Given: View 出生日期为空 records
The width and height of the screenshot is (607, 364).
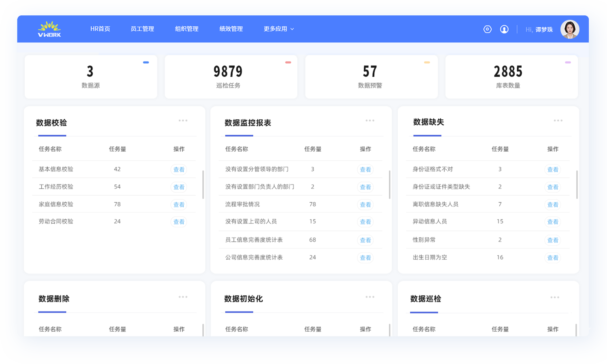Looking at the screenshot, I should pos(553,258).
